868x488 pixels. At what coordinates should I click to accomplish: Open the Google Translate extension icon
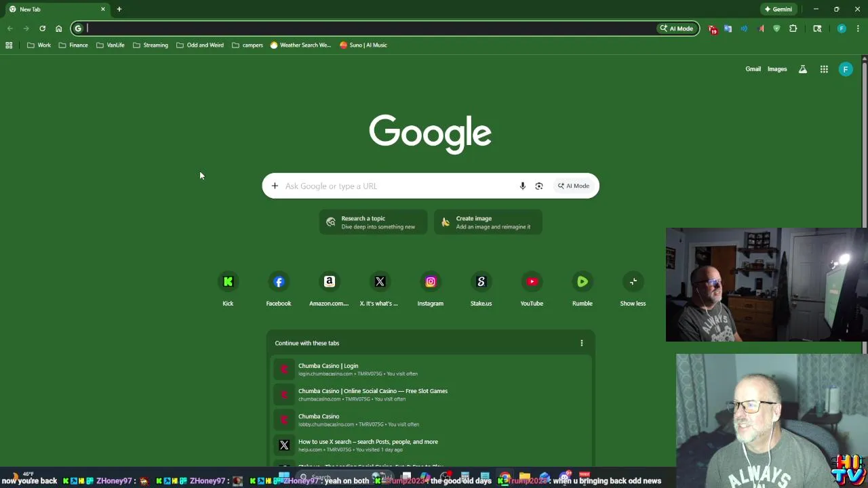pos(728,28)
